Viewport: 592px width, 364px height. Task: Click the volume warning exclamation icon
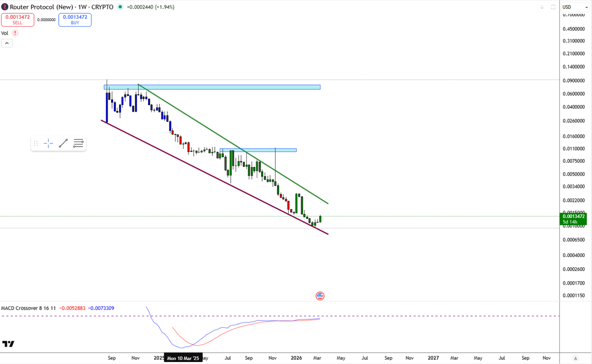[15, 33]
